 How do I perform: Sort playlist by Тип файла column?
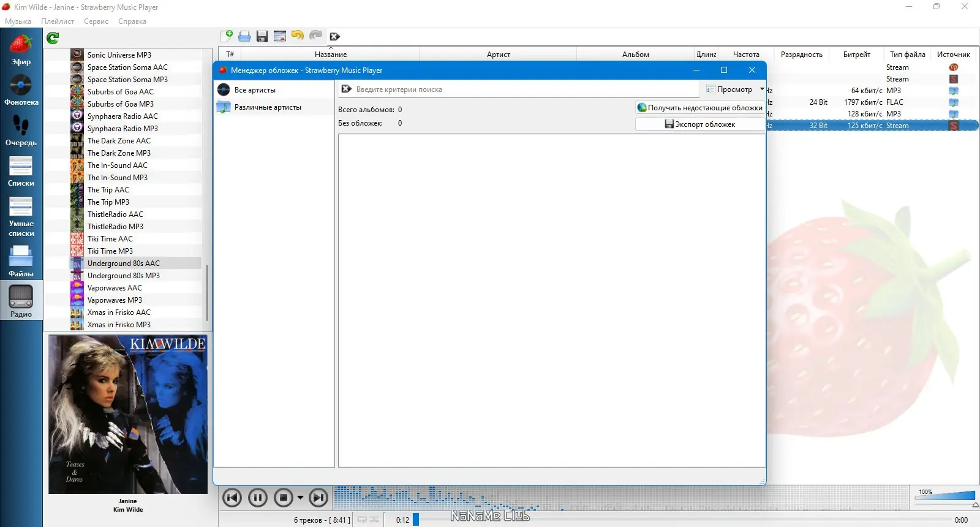tap(907, 55)
